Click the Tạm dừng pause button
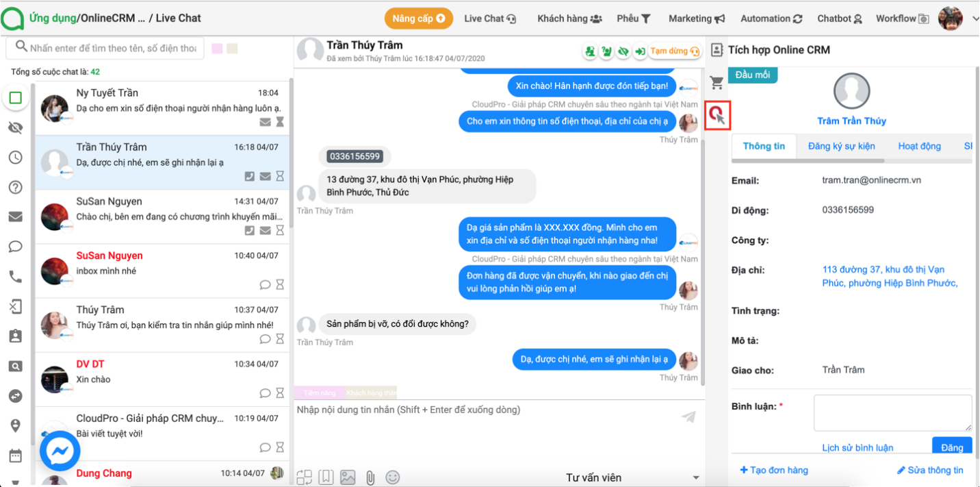 675,51
